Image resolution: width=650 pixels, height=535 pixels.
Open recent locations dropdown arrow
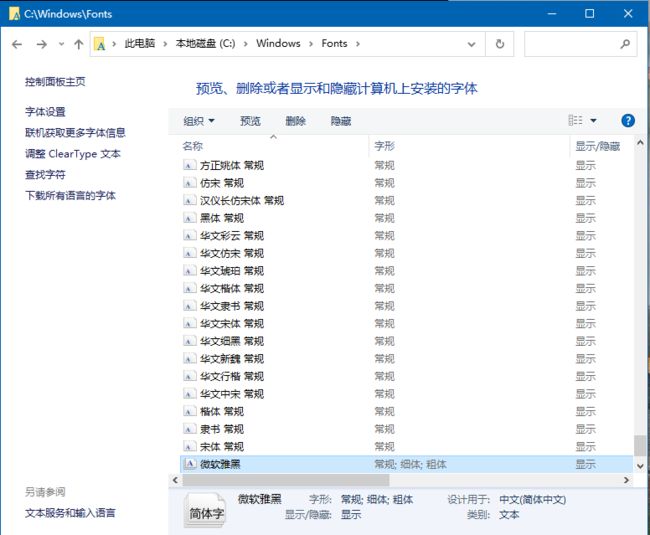pyautogui.click(x=61, y=44)
